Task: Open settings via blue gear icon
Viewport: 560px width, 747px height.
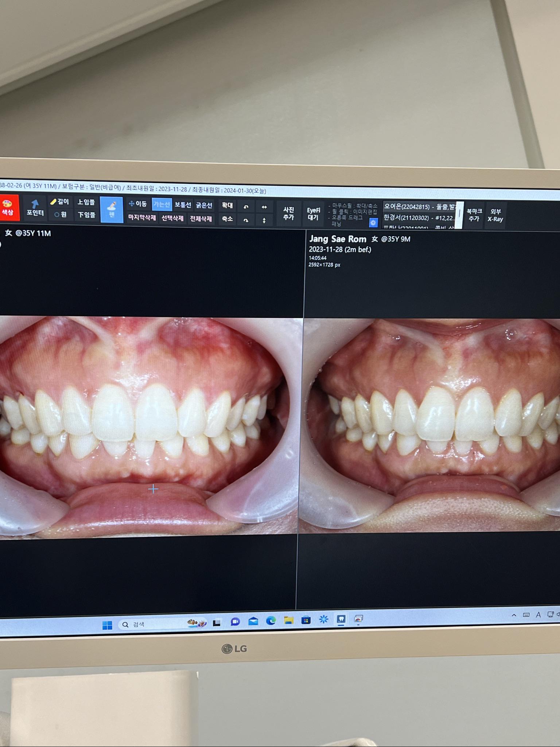Action: [373, 222]
